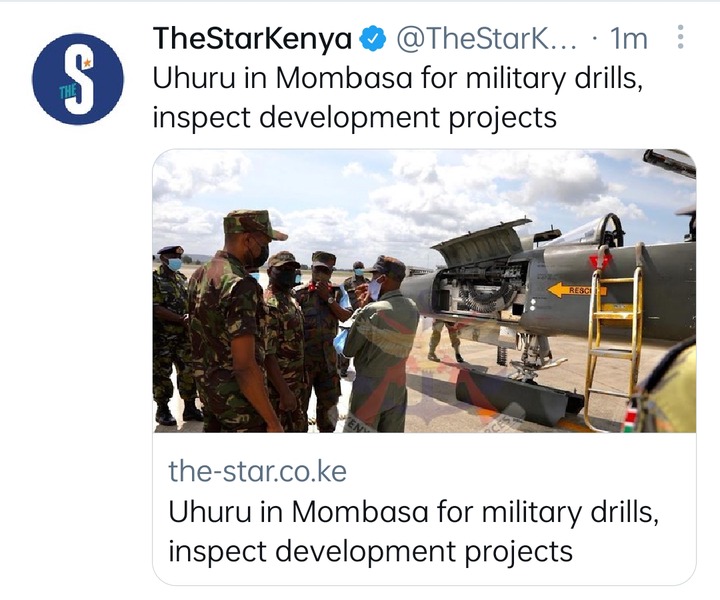Open the tweet text about Uhuru in Mombasa

[x=398, y=98]
